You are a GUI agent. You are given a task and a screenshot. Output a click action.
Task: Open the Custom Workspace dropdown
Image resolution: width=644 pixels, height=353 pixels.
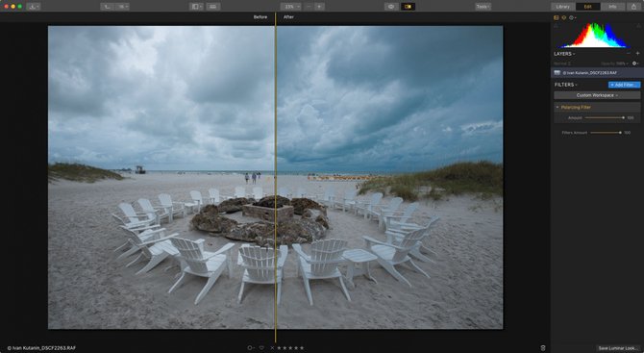[597, 95]
